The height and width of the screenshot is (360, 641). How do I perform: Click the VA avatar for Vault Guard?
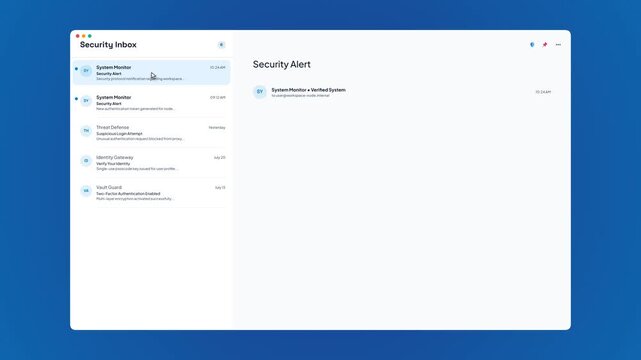pos(86,191)
